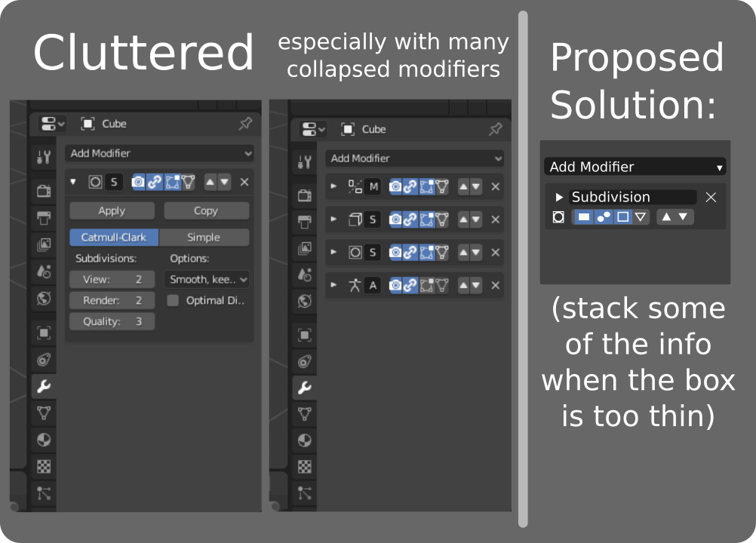Image resolution: width=756 pixels, height=543 pixels.
Task: Open Add Modifier dropdown in the collapsed-modifiers panel
Action: point(415,158)
